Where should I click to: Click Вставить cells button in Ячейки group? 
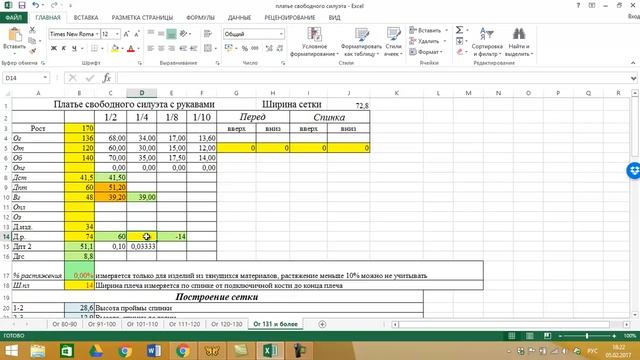pos(429,30)
